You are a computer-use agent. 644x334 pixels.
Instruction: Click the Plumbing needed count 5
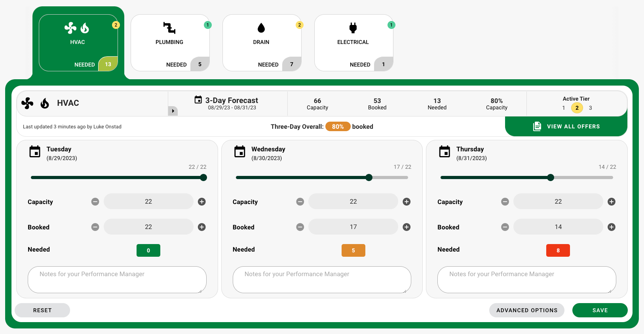pos(200,64)
